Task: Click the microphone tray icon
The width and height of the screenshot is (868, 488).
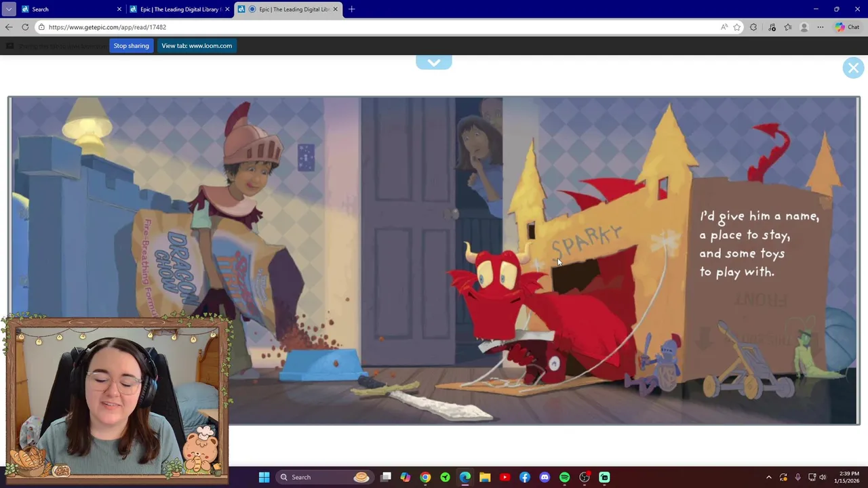Action: click(x=798, y=477)
